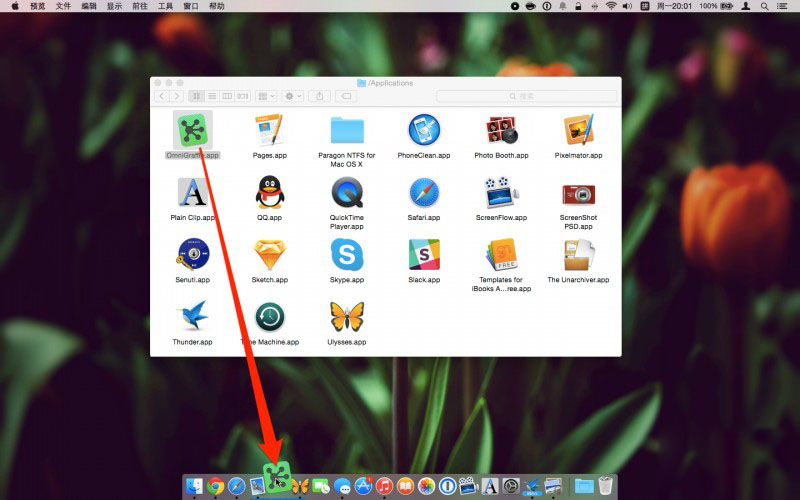The height and width of the screenshot is (500, 800).
Task: Open the Trash in the Dock
Action: (606, 486)
